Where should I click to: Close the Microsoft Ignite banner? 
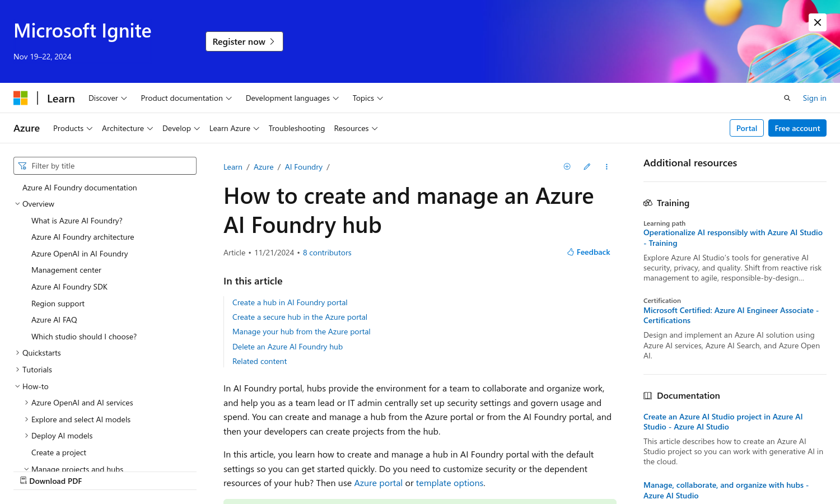click(818, 22)
